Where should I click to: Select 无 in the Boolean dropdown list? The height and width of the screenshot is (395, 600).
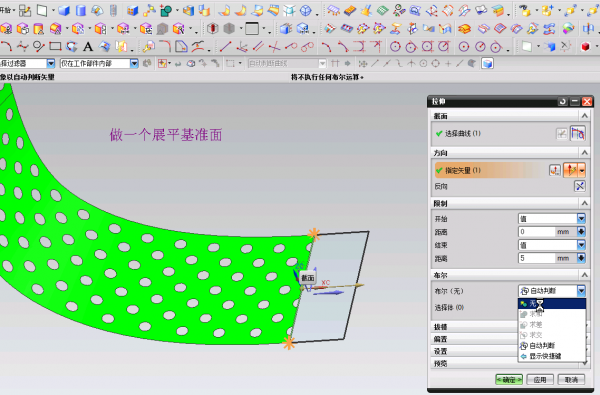coord(552,304)
